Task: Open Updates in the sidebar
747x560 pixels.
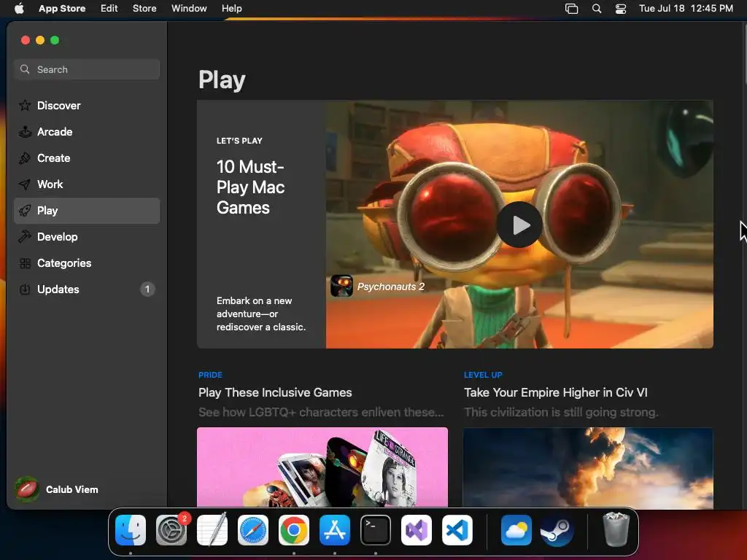Action: (x=87, y=289)
